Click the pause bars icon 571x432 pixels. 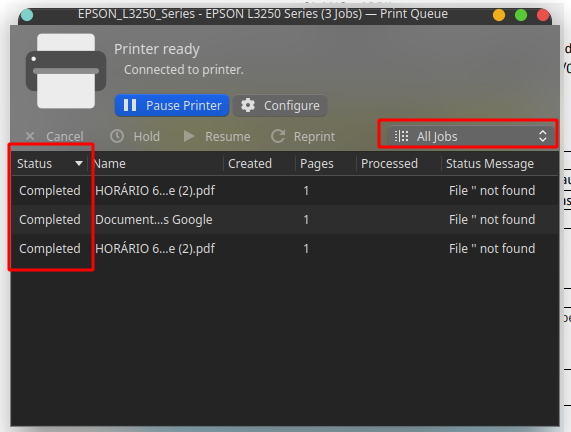pyautogui.click(x=130, y=105)
